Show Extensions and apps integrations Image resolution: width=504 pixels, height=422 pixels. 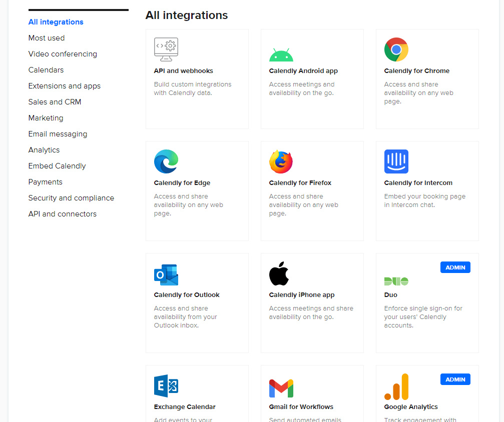tap(64, 86)
